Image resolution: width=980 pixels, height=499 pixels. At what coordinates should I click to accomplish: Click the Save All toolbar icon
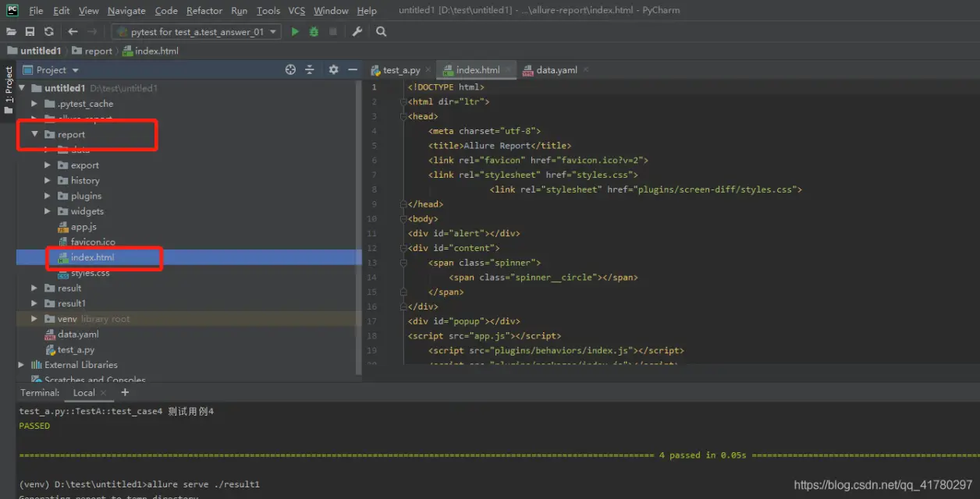(30, 31)
